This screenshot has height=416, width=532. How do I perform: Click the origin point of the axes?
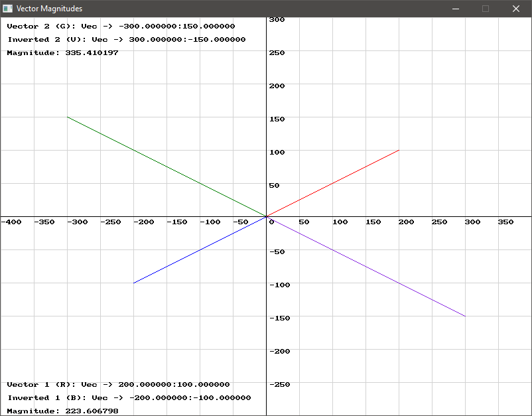[267, 218]
